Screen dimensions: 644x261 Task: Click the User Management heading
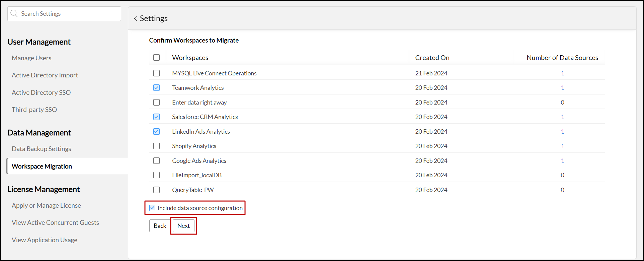pyautogui.click(x=39, y=42)
